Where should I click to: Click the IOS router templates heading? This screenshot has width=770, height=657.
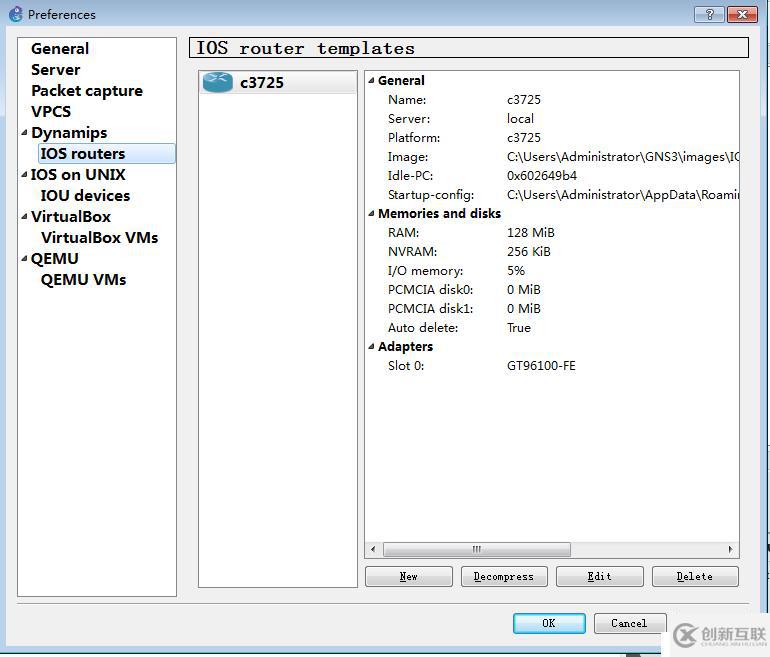[x=305, y=48]
